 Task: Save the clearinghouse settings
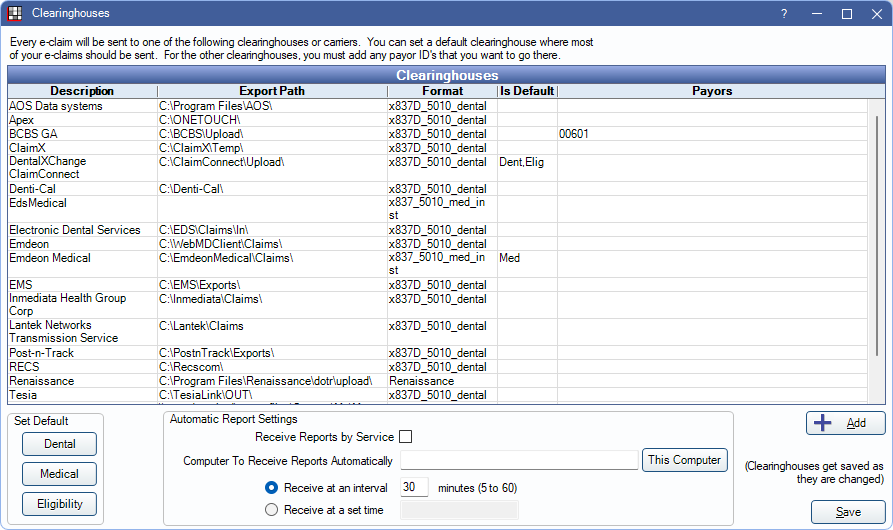[x=848, y=512]
